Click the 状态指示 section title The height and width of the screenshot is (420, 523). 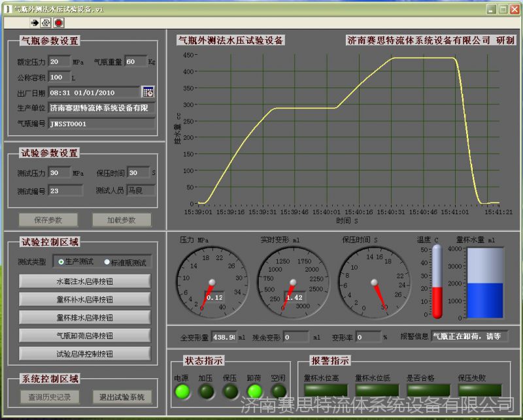point(204,361)
